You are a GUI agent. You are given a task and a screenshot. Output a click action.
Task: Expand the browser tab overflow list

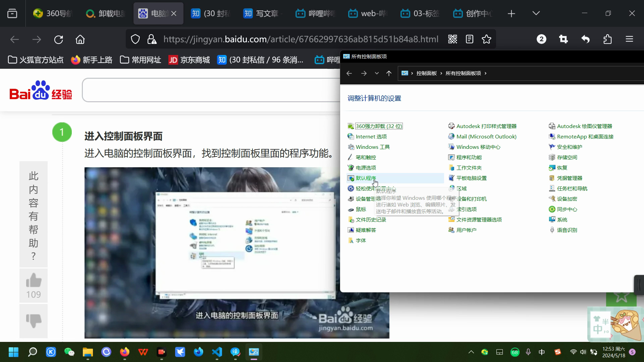(x=536, y=13)
